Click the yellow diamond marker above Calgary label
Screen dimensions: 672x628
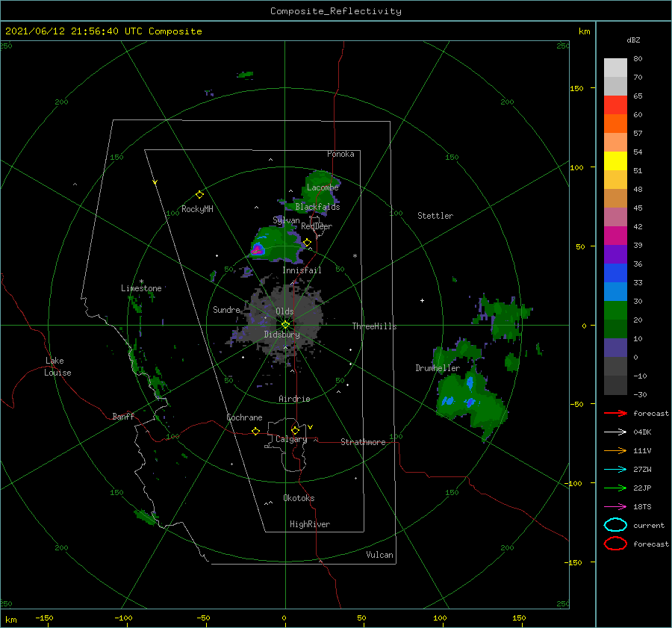(295, 430)
